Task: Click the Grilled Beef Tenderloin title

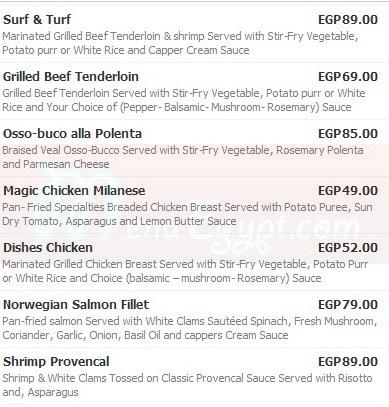Action: (x=71, y=77)
